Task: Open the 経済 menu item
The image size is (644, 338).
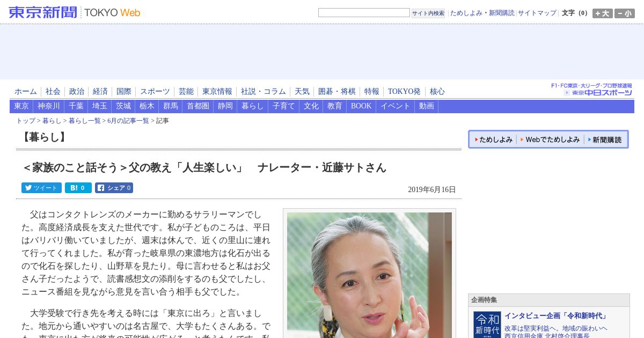Action: [x=100, y=92]
